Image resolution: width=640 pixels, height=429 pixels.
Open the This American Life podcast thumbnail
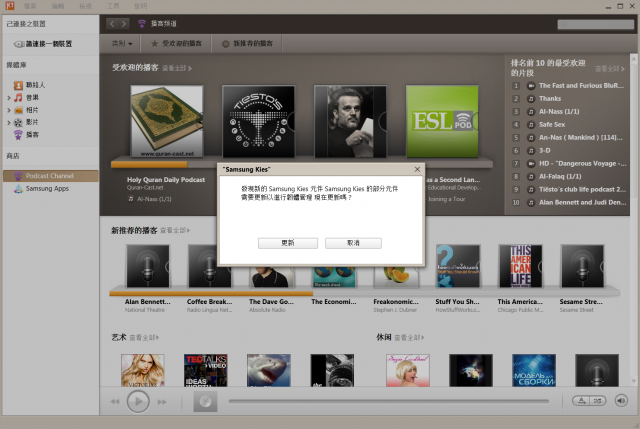(x=520, y=266)
